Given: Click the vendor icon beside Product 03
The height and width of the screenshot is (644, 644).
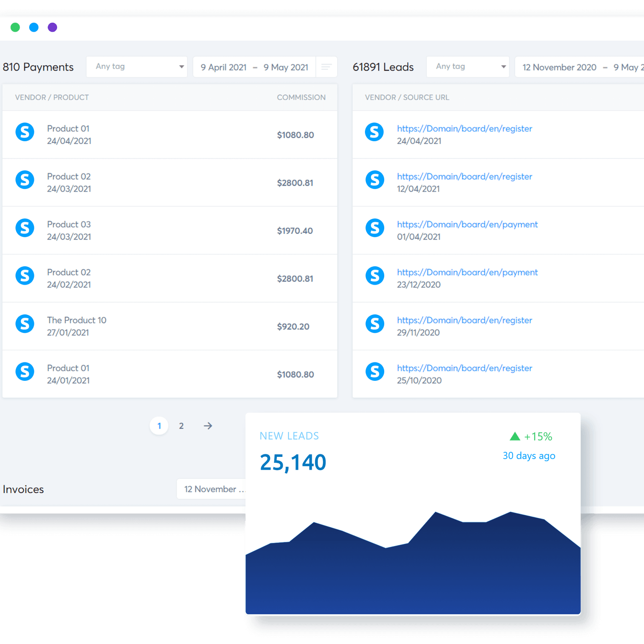Looking at the screenshot, I should [25, 228].
